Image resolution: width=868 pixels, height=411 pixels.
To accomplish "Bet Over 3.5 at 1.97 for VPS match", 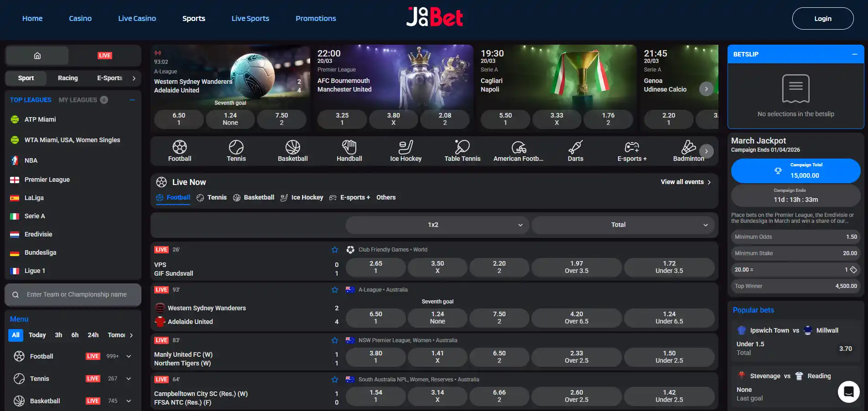I will click(577, 267).
